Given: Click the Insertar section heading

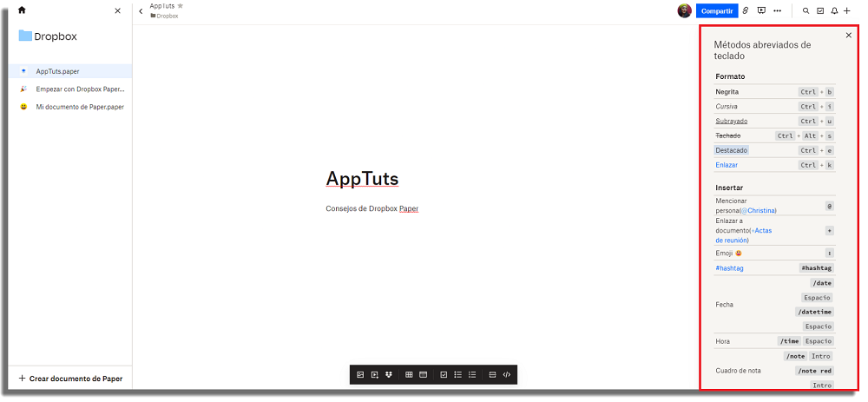Looking at the screenshot, I should (729, 188).
